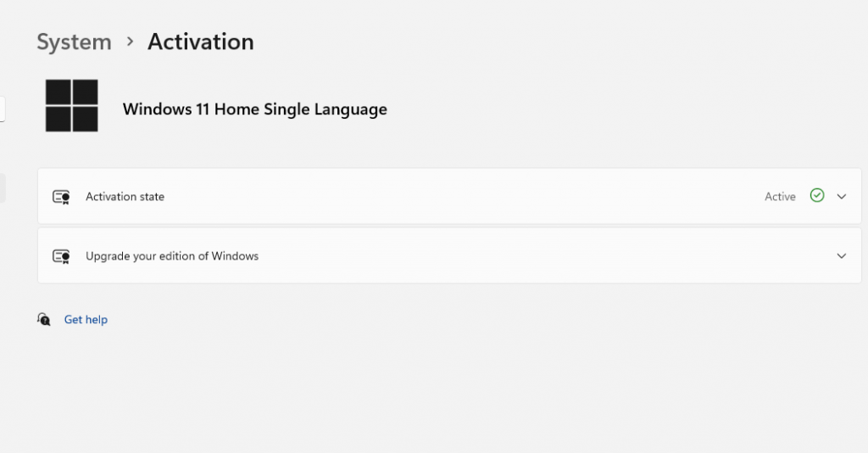Click the Get help headset icon

click(44, 319)
